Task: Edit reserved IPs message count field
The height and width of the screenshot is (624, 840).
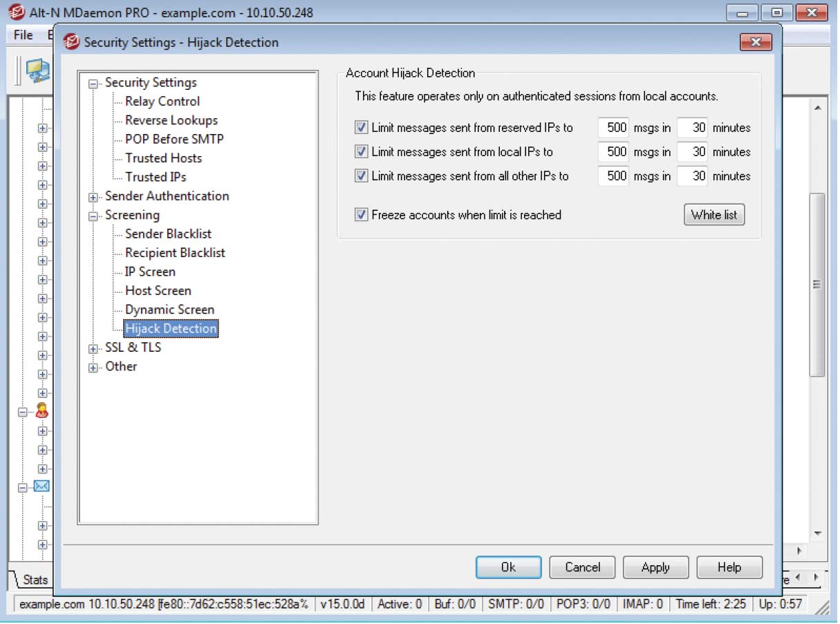Action: (613, 128)
